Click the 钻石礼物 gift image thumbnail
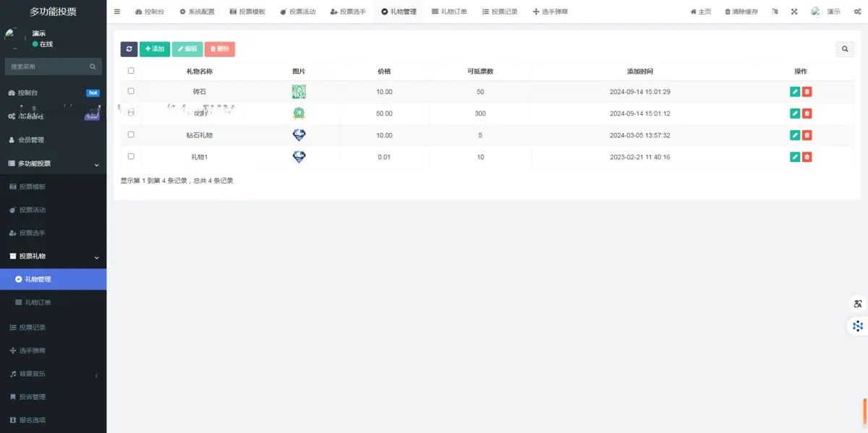Screen dimensions: 868x433 tap(299, 135)
